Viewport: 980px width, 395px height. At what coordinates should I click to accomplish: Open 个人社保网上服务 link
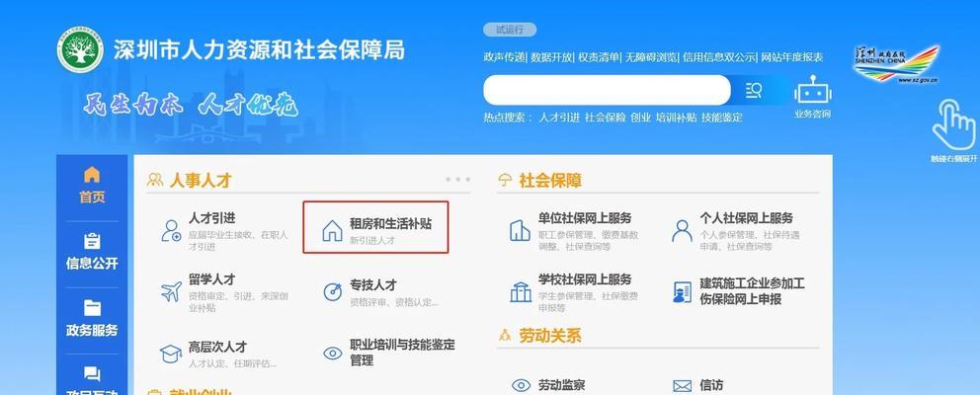coord(746,218)
